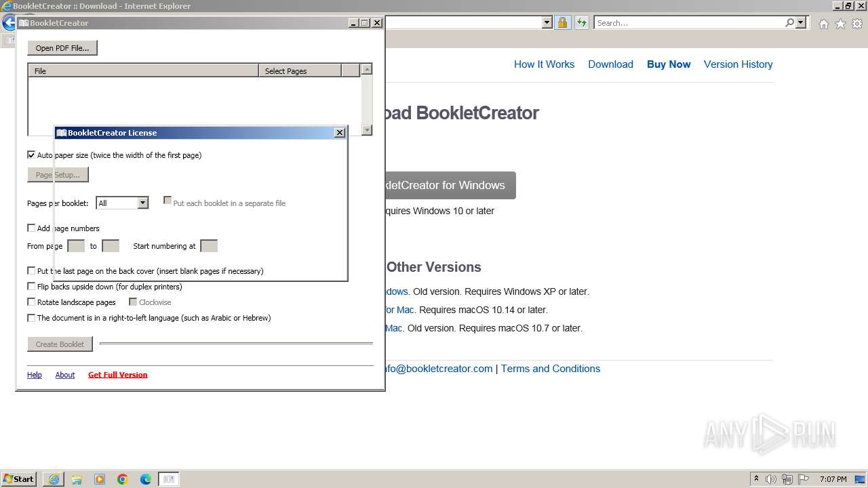Open Microsoft Edge from the taskbar
The image size is (868, 488).
click(x=146, y=479)
